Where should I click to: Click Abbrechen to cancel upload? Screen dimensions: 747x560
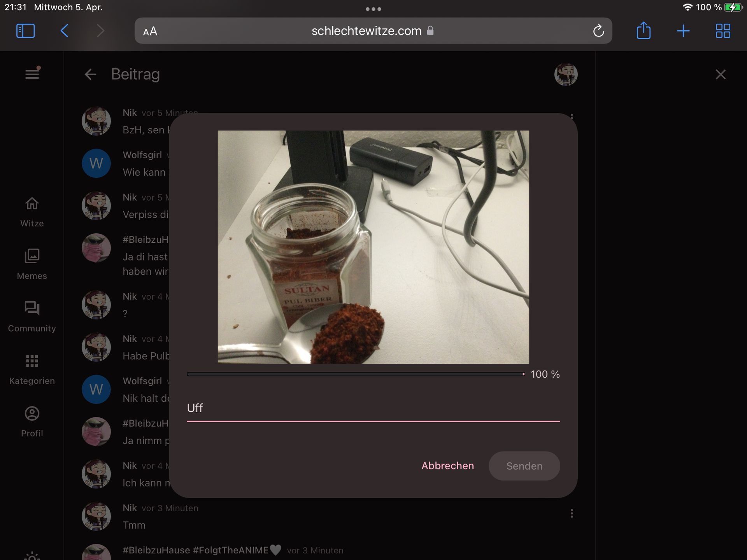click(x=447, y=465)
